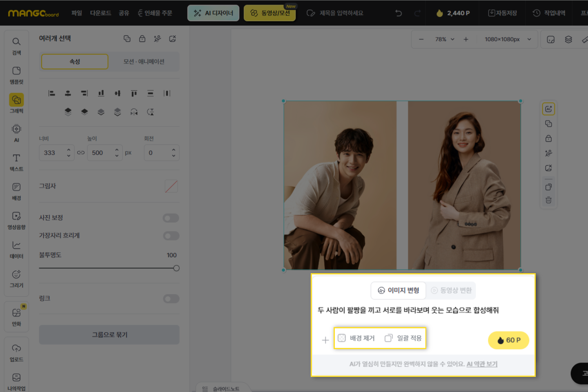Flip the selection vertically
The height and width of the screenshot is (392, 588).
point(151,112)
